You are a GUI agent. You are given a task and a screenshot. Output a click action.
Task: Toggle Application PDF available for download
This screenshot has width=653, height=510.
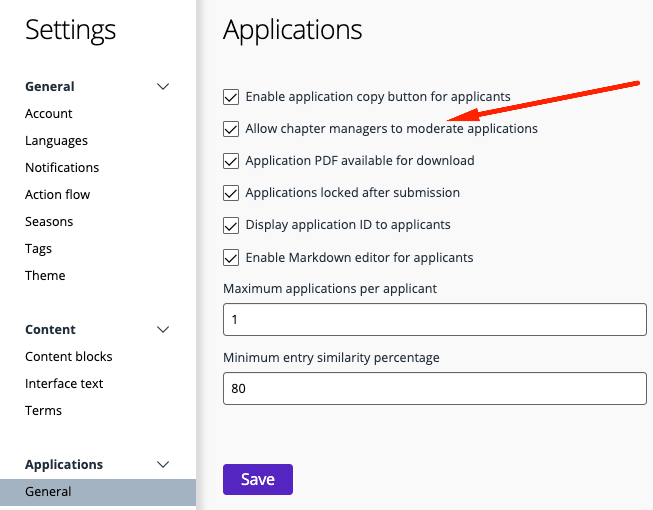[x=231, y=161]
